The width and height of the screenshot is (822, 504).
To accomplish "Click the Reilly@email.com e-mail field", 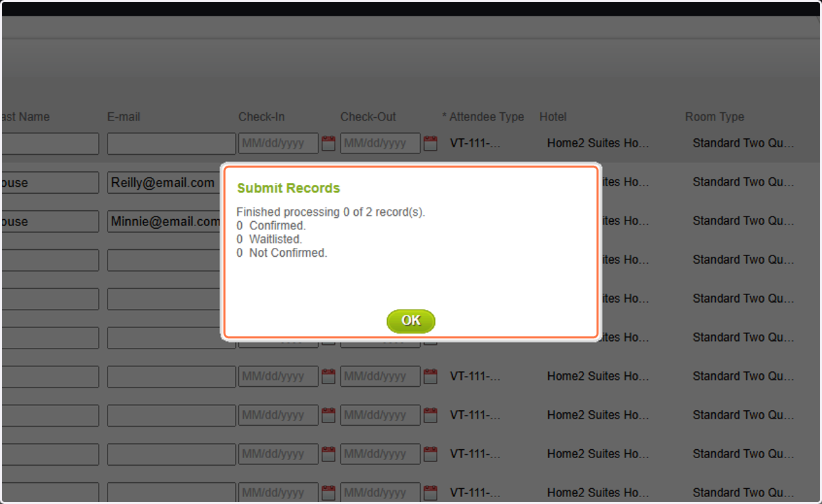I will [x=163, y=183].
